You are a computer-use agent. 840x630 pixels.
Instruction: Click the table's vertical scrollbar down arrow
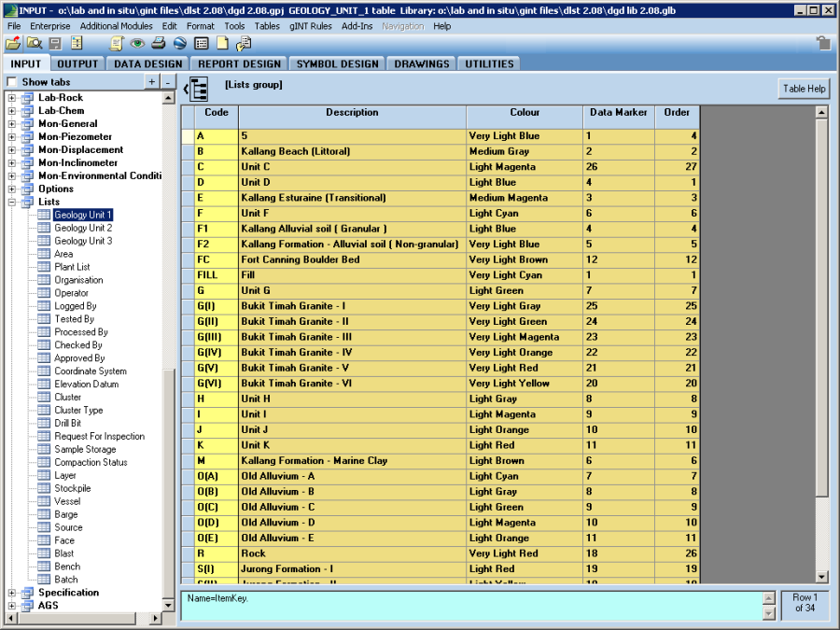tap(821, 577)
